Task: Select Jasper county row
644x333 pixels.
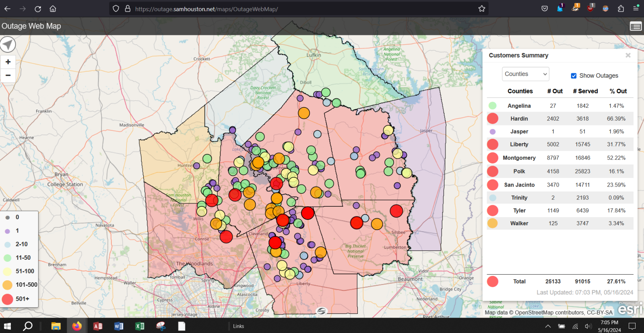Action: pos(560,132)
